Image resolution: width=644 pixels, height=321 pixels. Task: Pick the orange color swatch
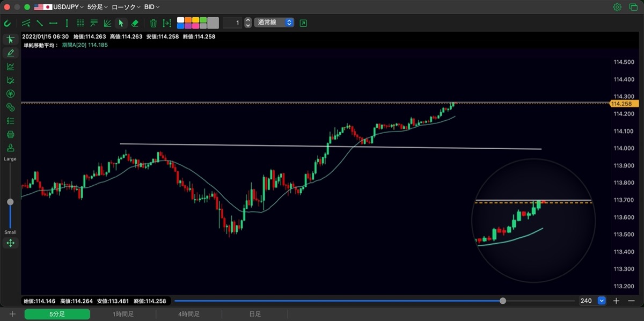(x=188, y=20)
